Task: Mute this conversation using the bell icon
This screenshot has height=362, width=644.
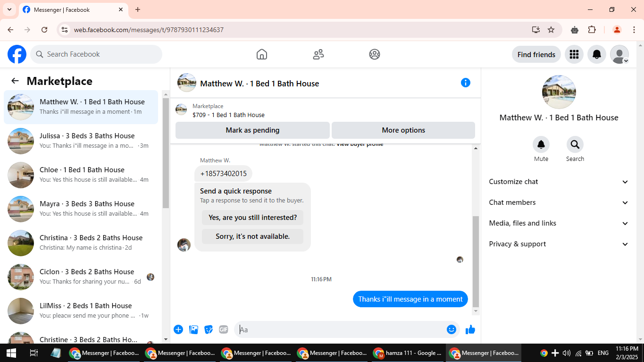Action: [x=541, y=144]
